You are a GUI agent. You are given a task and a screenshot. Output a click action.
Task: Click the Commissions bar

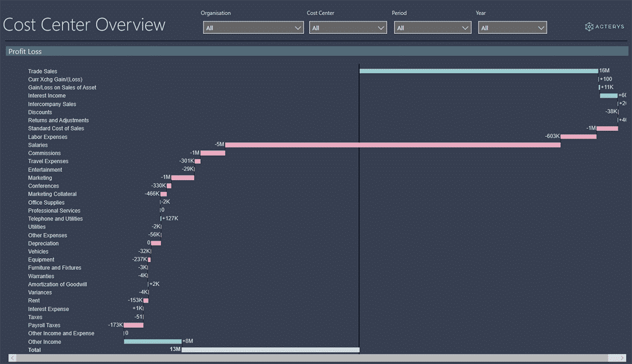[x=213, y=153]
